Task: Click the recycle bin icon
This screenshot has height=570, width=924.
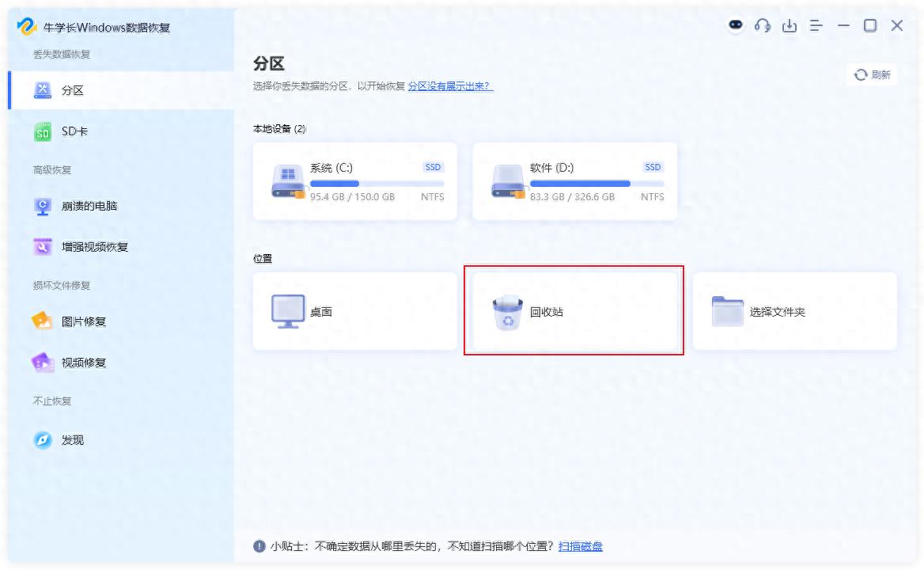Action: [507, 313]
